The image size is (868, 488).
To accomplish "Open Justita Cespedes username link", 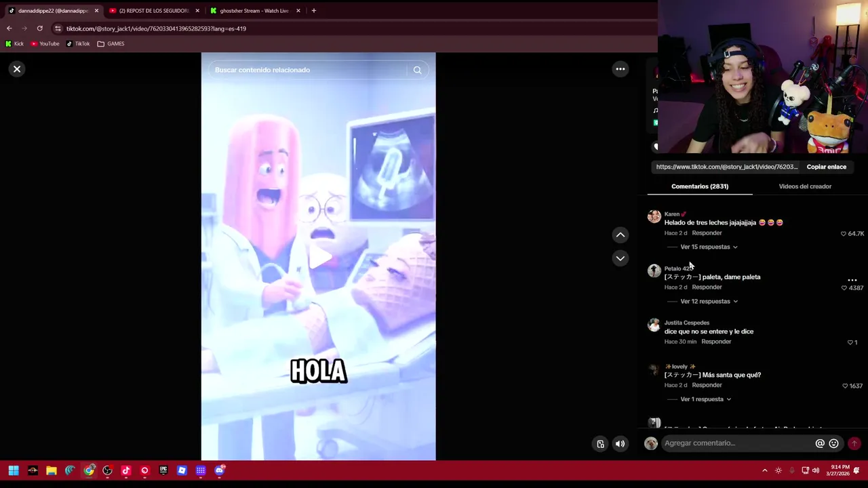I will (687, 323).
